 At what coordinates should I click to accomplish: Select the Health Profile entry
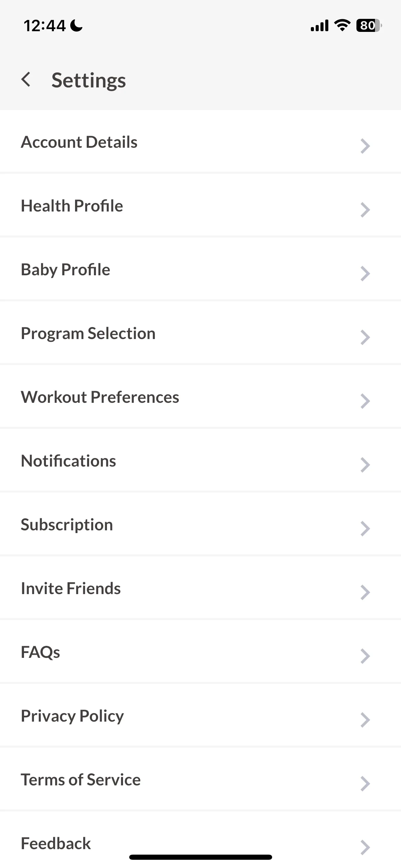[x=200, y=206]
